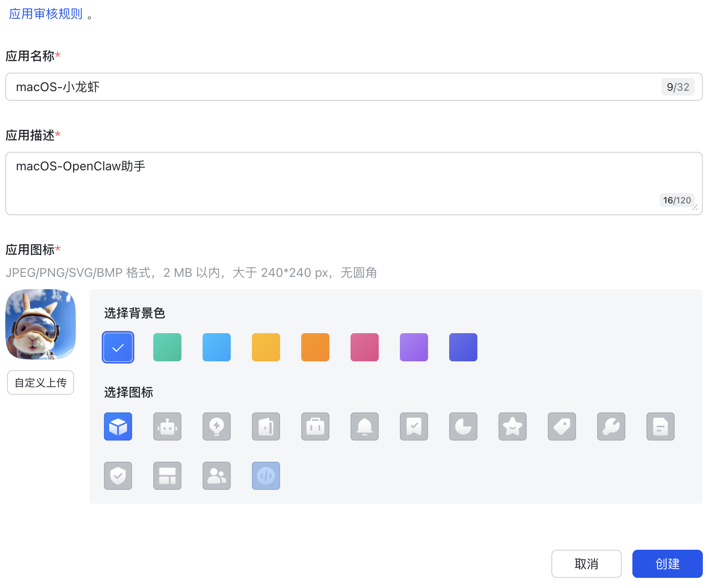The height and width of the screenshot is (588, 709).
Task: Choose the lightbulb icon
Action: [x=217, y=426]
